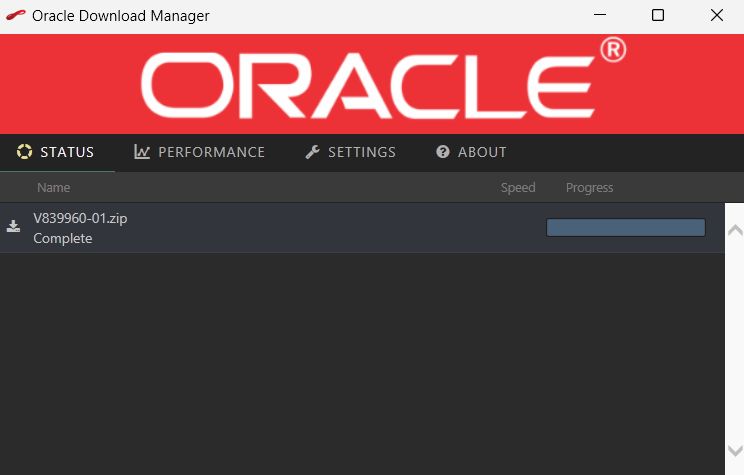Image resolution: width=744 pixels, height=475 pixels.
Task: Open the About tab
Action: 471,152
